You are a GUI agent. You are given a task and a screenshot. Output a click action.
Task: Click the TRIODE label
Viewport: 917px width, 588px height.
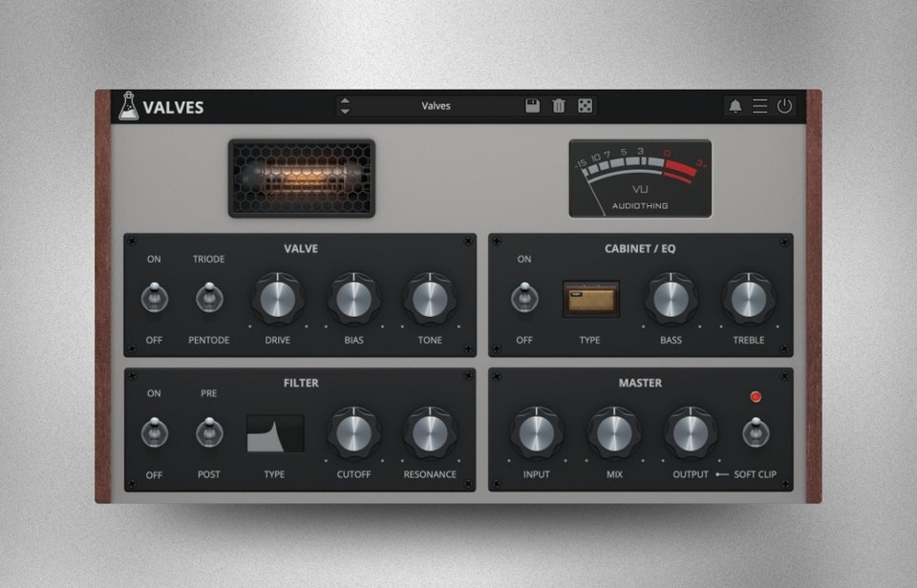(x=209, y=259)
